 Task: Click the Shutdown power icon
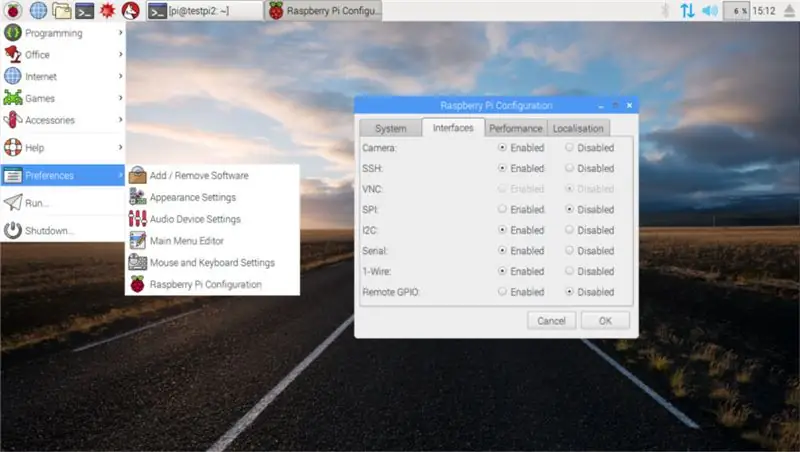tap(13, 230)
